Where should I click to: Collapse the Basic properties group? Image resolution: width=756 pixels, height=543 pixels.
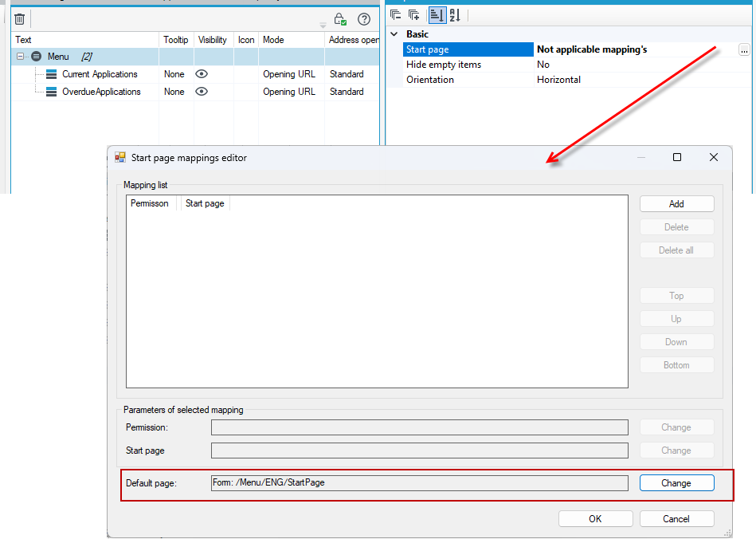tap(394, 34)
